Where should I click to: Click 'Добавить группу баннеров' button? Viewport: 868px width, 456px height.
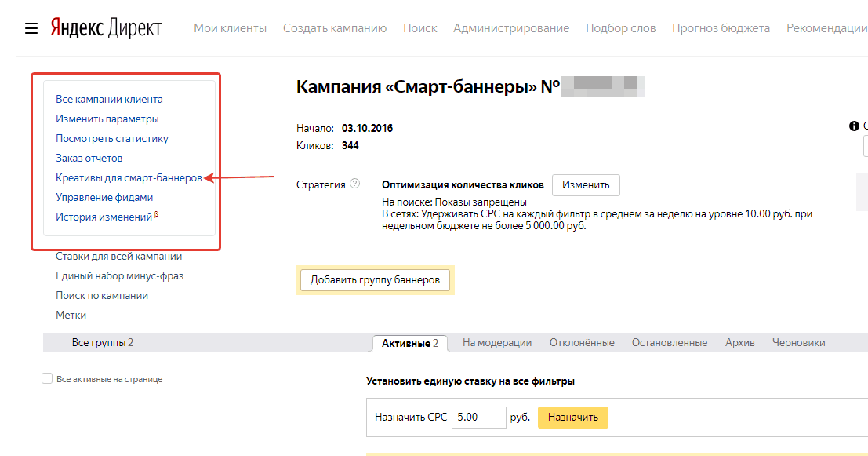pyautogui.click(x=375, y=280)
